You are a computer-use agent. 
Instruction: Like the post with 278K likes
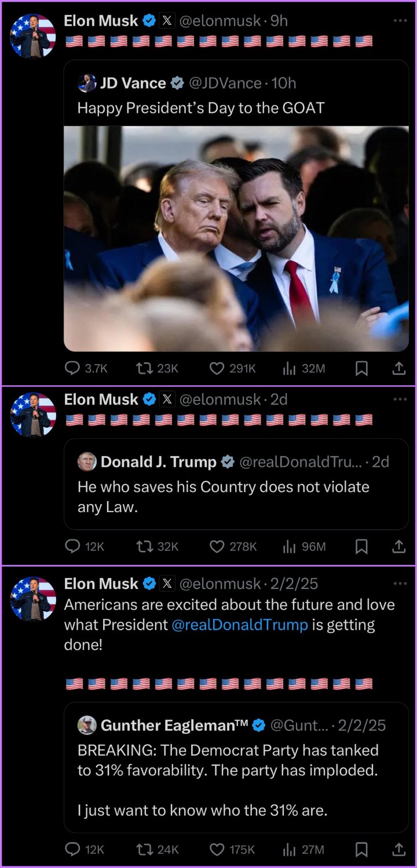click(x=232, y=546)
